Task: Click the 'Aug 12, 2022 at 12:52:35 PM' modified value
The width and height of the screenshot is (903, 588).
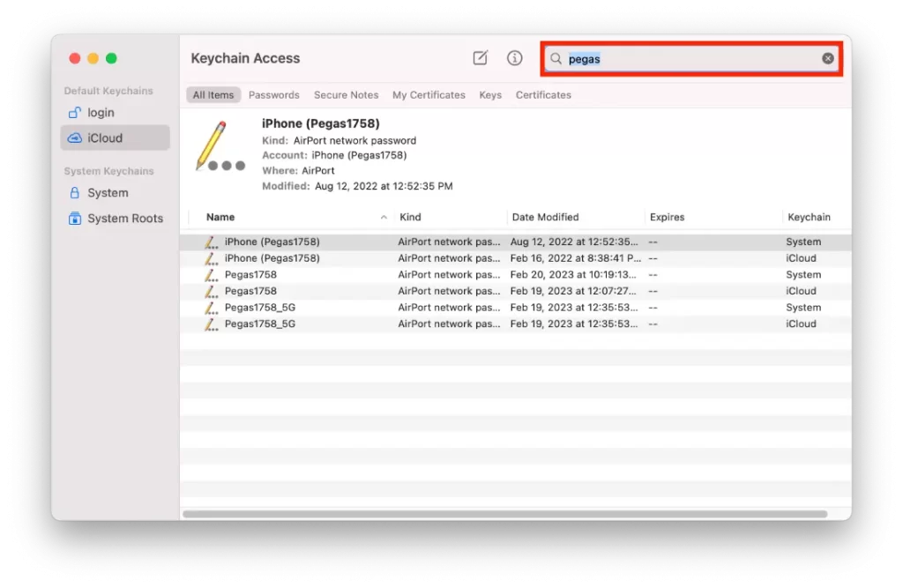Action: tap(384, 186)
